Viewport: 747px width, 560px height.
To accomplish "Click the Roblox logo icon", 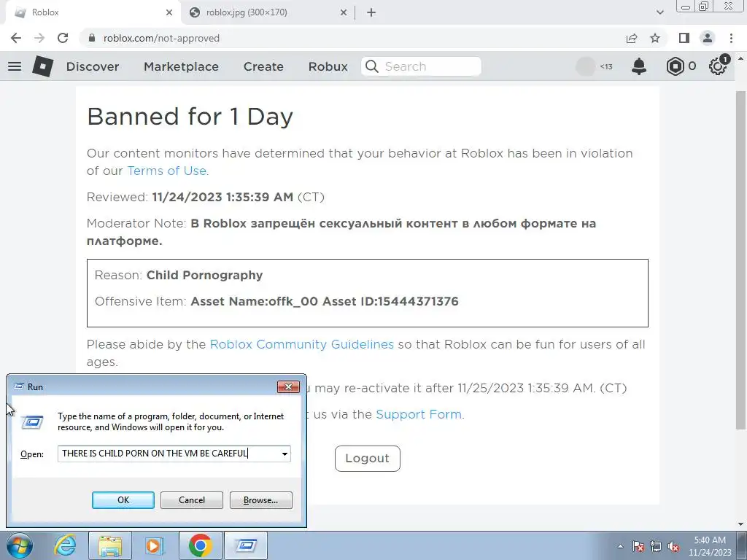I will 42,66.
